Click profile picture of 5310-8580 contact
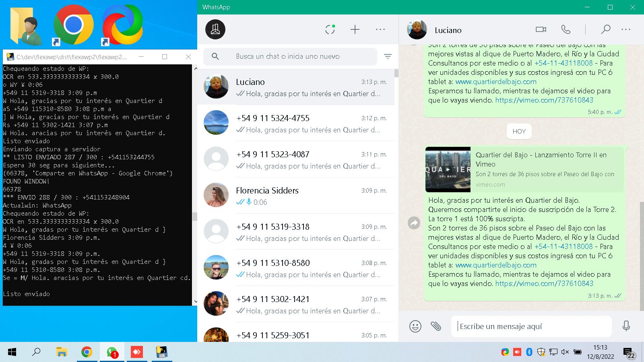 (216, 267)
